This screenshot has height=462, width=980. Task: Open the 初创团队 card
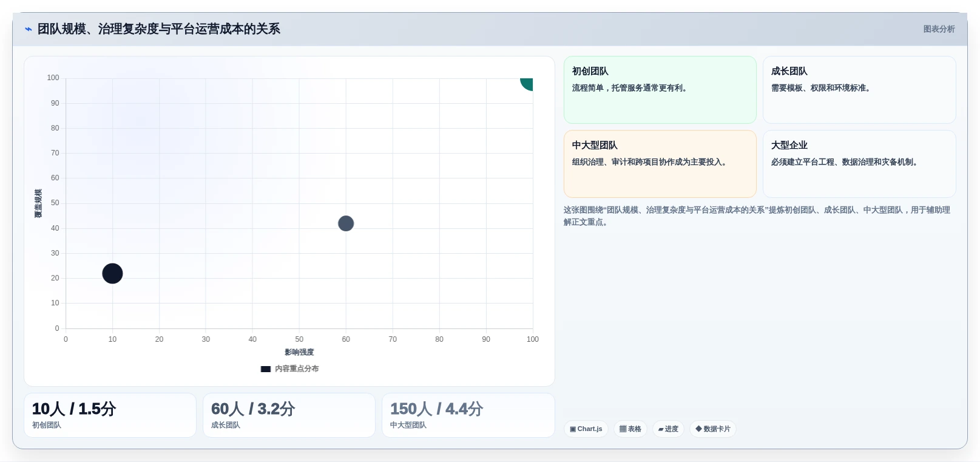point(660,90)
